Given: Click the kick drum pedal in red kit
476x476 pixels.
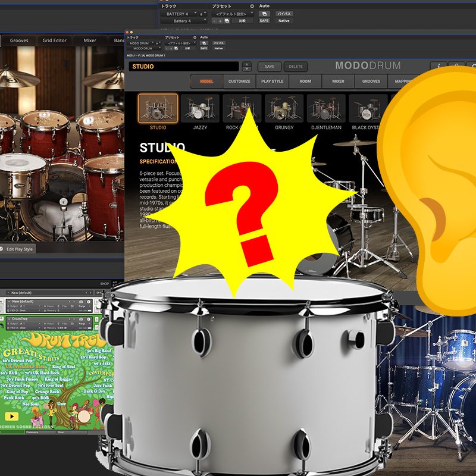Looking at the screenshot, I should (61, 219).
